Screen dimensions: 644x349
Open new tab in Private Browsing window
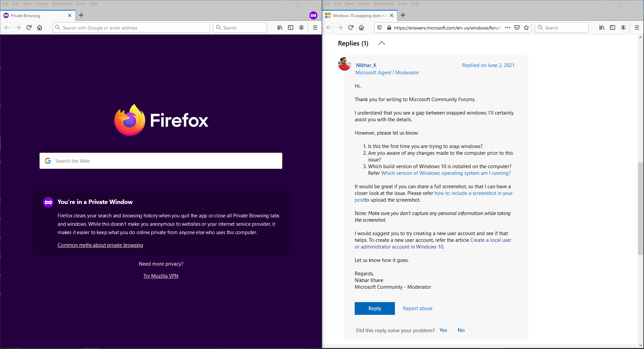[81, 15]
